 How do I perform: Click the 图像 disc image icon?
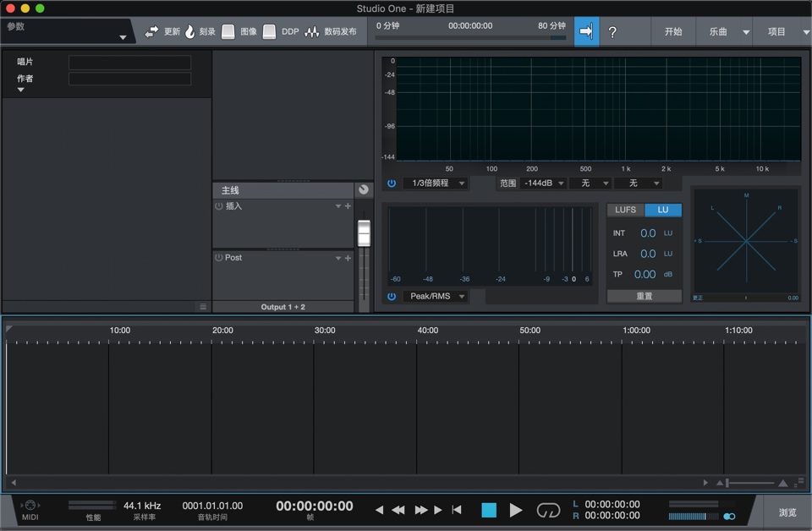pos(228,31)
